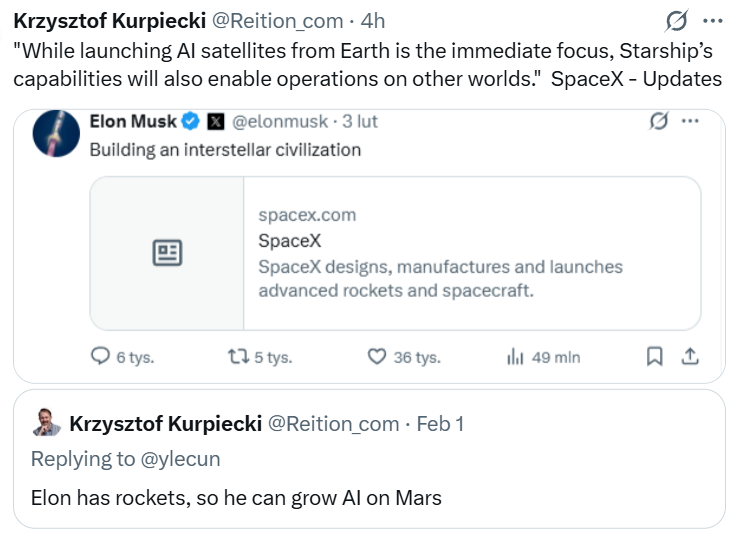The image size is (737, 539).
Task: Click the X affiliate badge next to Elon Musk
Action: coord(216,122)
